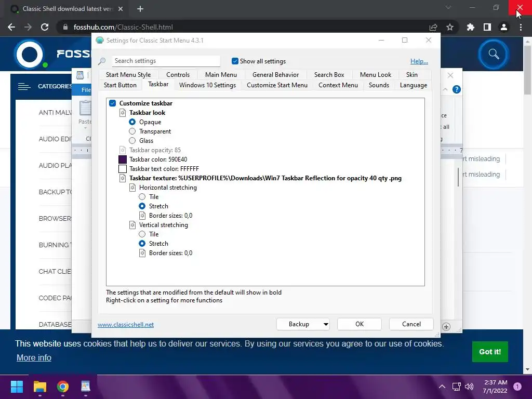The width and height of the screenshot is (532, 399).
Task: Toggle Customize taskbar checkbox
Action: [x=113, y=103]
